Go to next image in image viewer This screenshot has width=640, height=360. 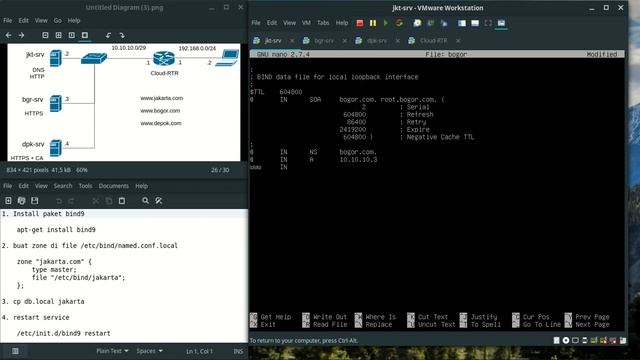pos(21,36)
